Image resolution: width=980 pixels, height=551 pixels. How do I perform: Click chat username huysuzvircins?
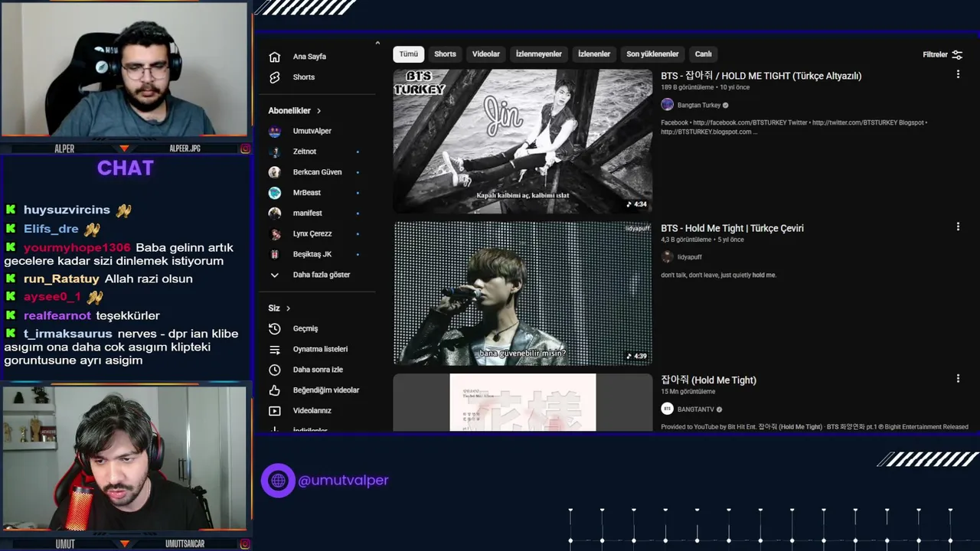67,210
